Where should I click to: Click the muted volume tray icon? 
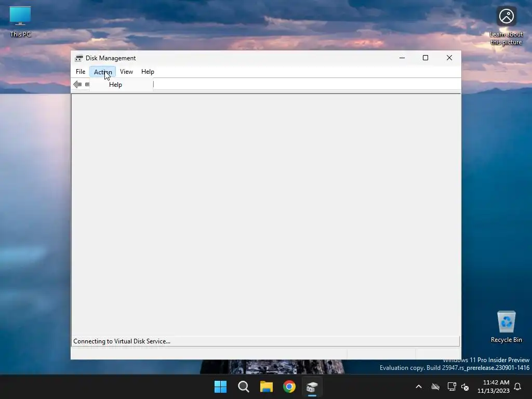pyautogui.click(x=465, y=387)
